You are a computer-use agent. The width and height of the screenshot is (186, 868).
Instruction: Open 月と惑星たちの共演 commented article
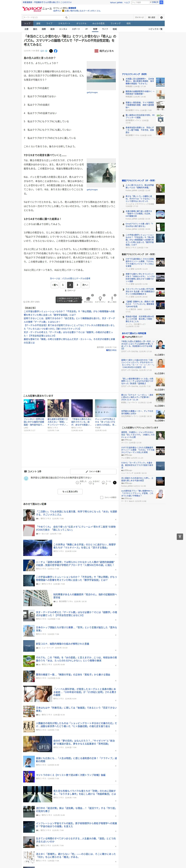click(137, 479)
